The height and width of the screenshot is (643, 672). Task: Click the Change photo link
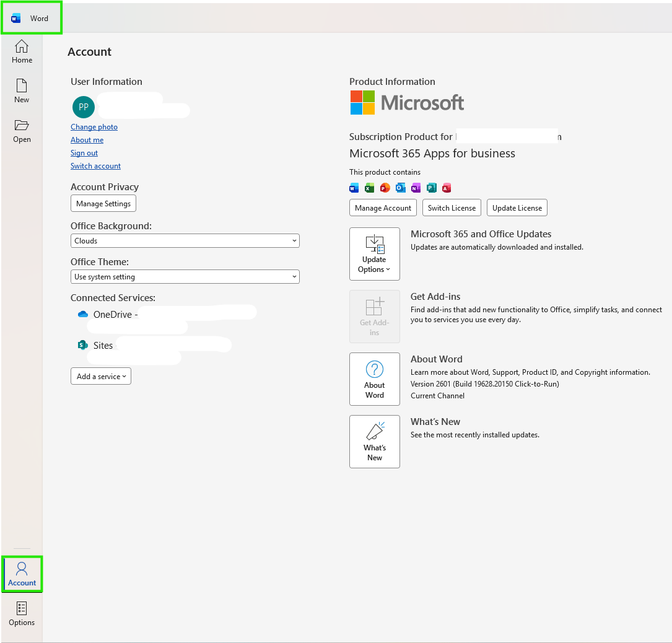coord(94,127)
